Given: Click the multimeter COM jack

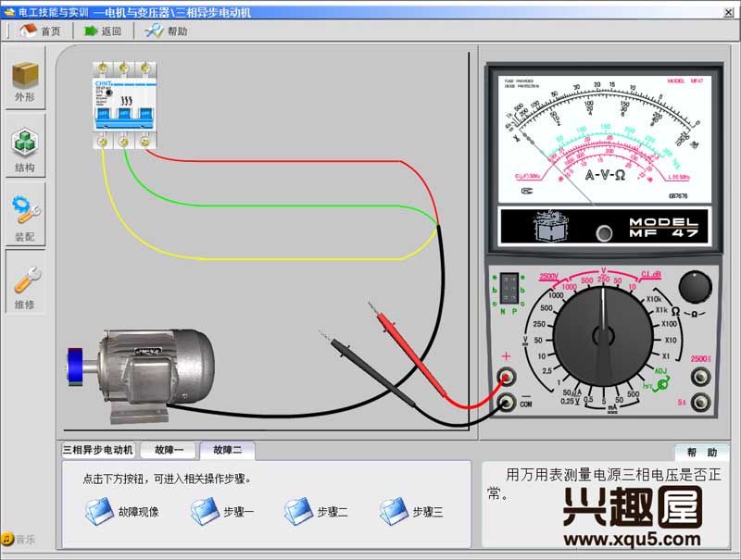Looking at the screenshot, I should coord(506,402).
